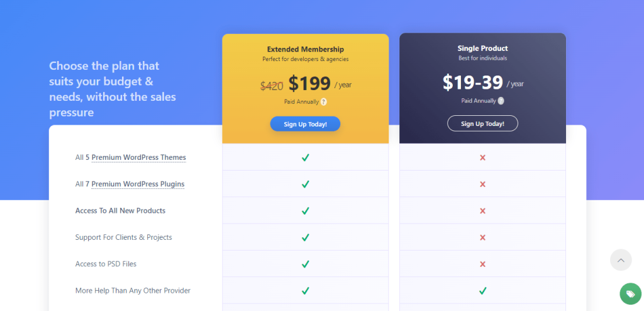Open the Premium WordPress Plugins link
The height and width of the screenshot is (311, 644).
tap(138, 184)
